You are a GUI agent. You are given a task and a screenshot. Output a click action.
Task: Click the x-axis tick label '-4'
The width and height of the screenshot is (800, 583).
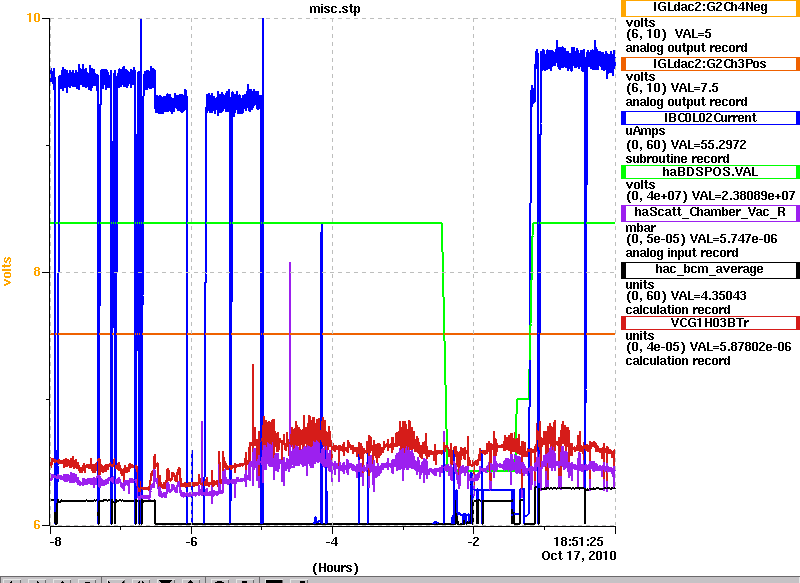click(x=332, y=542)
